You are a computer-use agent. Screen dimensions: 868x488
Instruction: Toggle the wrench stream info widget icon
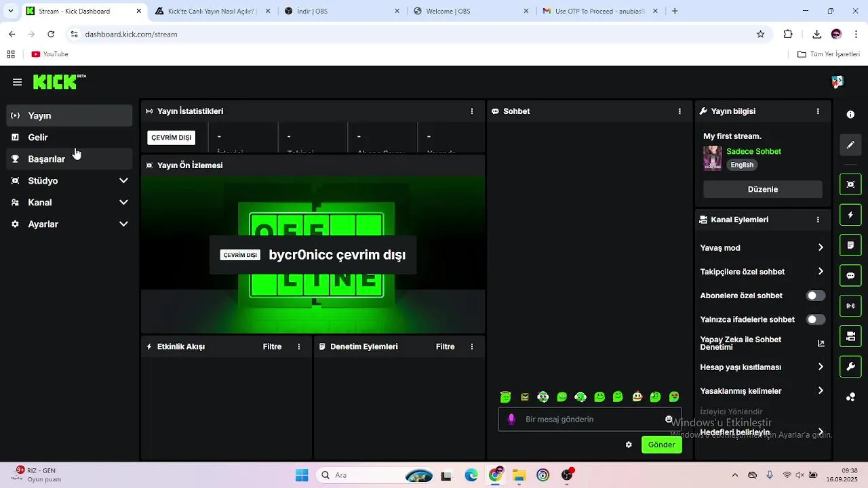point(850,367)
